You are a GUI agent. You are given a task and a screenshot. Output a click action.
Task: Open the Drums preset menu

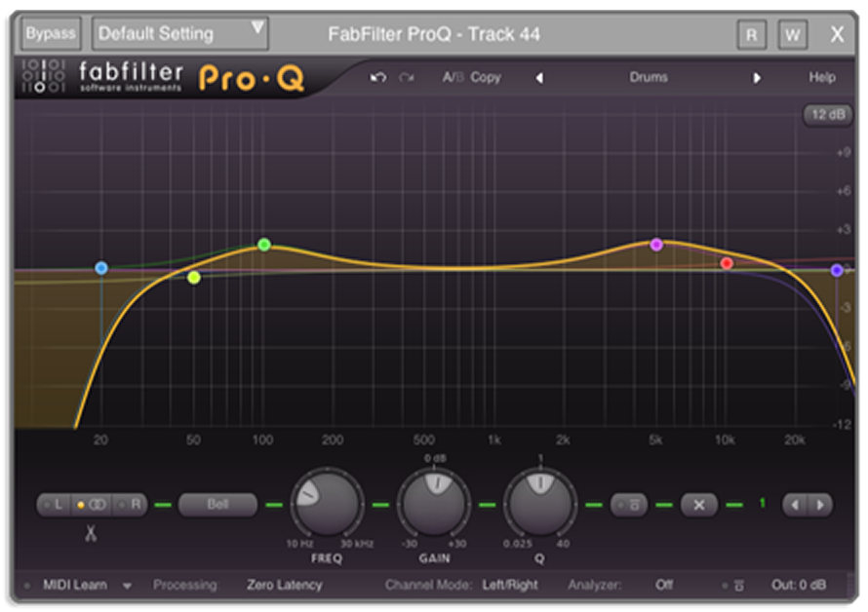point(649,77)
